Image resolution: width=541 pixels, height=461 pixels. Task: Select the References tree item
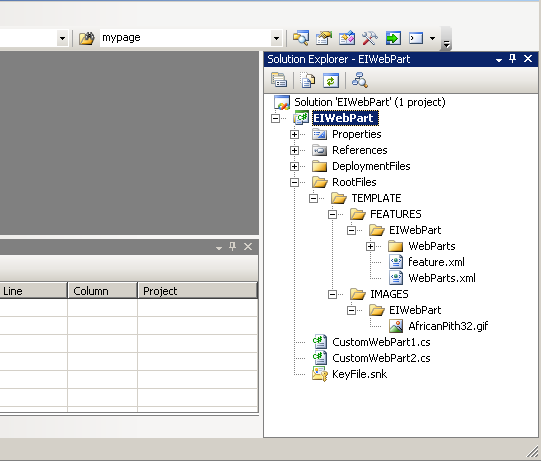[360, 150]
